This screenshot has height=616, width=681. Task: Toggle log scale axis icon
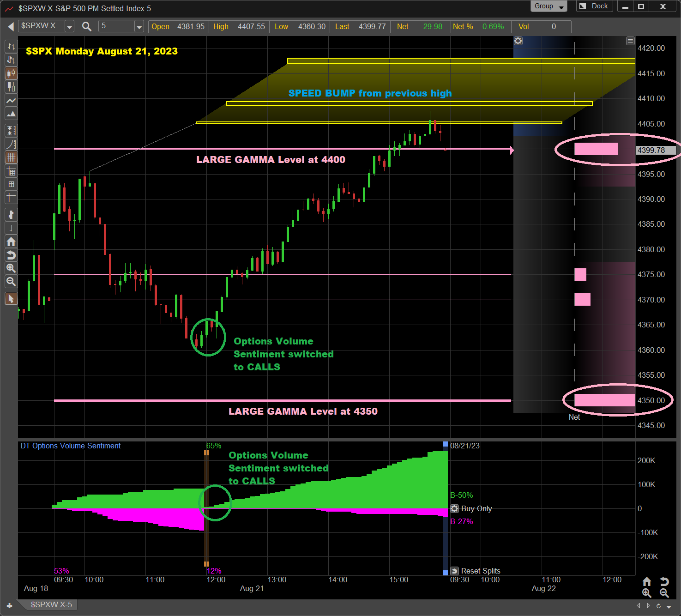pyautogui.click(x=11, y=144)
